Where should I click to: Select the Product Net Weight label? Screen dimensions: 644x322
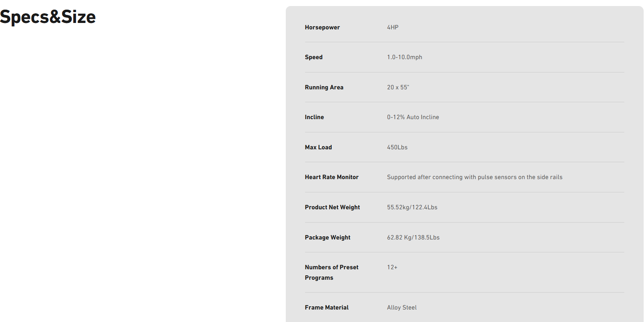pos(332,207)
